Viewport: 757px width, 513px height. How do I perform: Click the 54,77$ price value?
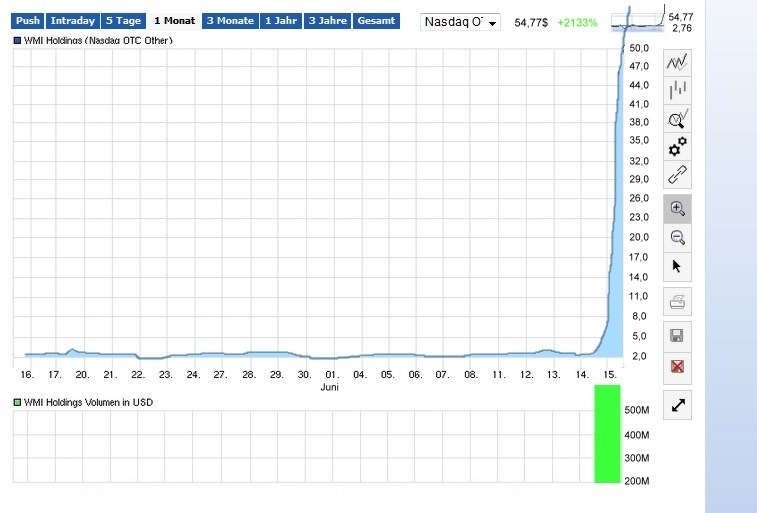coord(531,23)
